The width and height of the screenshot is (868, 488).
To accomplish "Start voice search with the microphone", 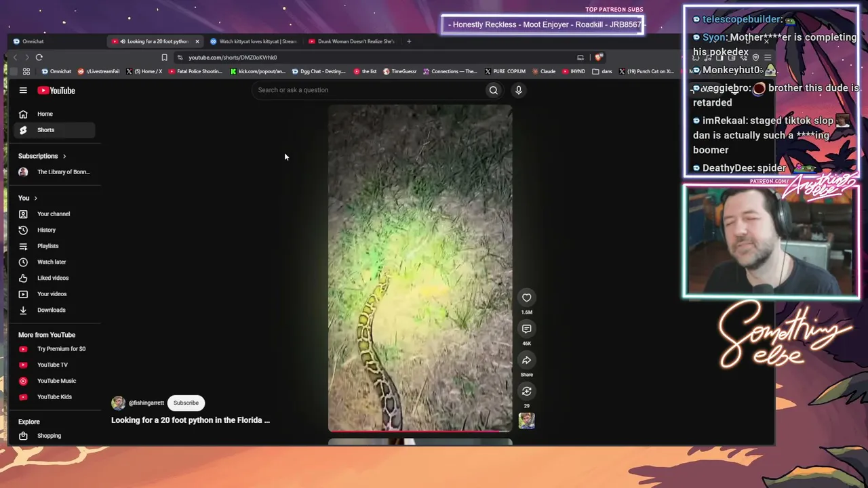I will pyautogui.click(x=519, y=90).
